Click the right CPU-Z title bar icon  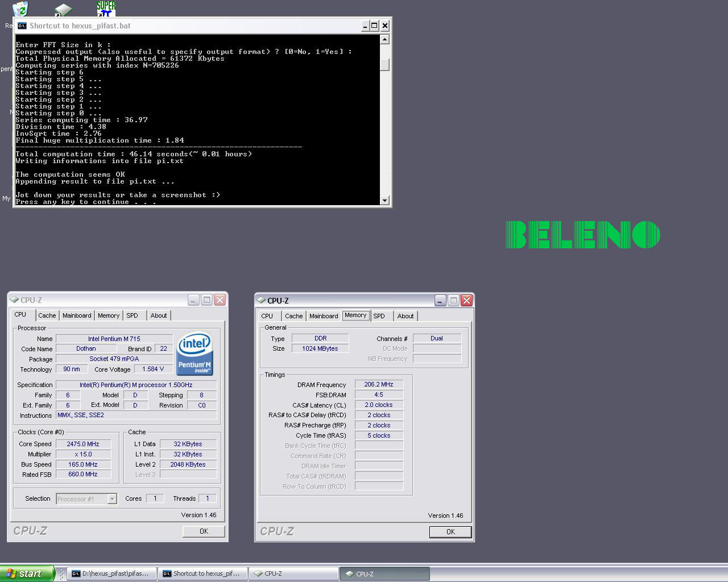pos(261,300)
